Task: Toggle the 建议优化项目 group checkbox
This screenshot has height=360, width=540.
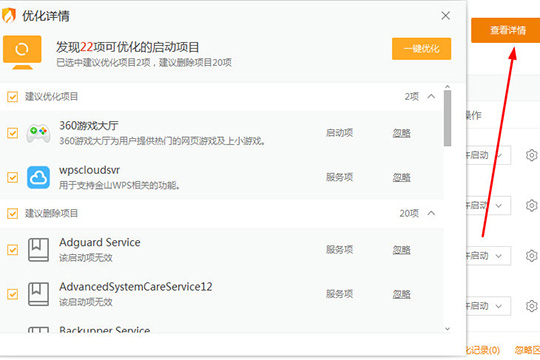Action: coord(12,96)
